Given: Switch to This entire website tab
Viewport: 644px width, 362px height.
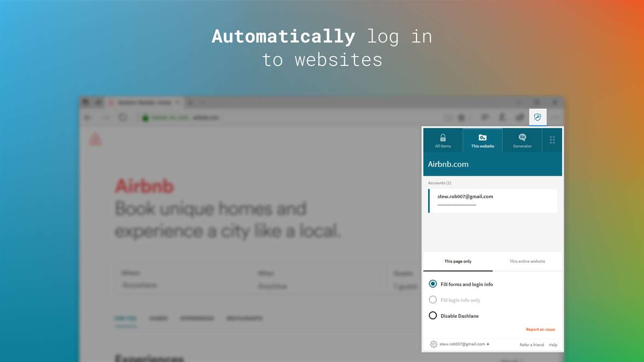Looking at the screenshot, I should pos(527,261).
